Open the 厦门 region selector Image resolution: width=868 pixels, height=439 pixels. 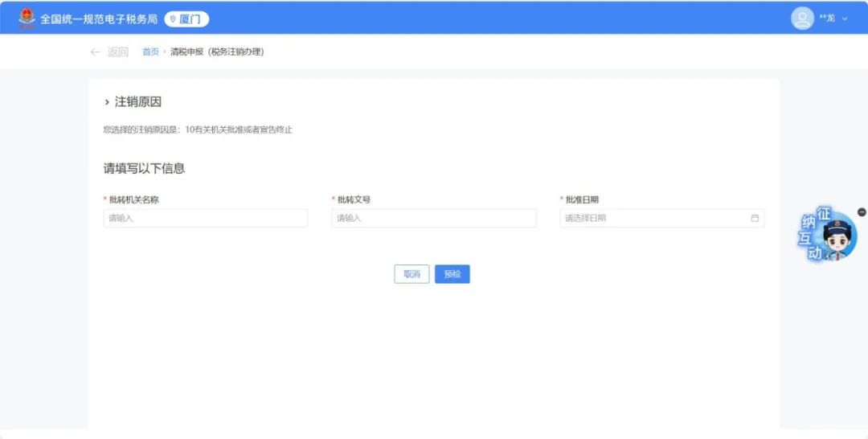pyautogui.click(x=182, y=19)
